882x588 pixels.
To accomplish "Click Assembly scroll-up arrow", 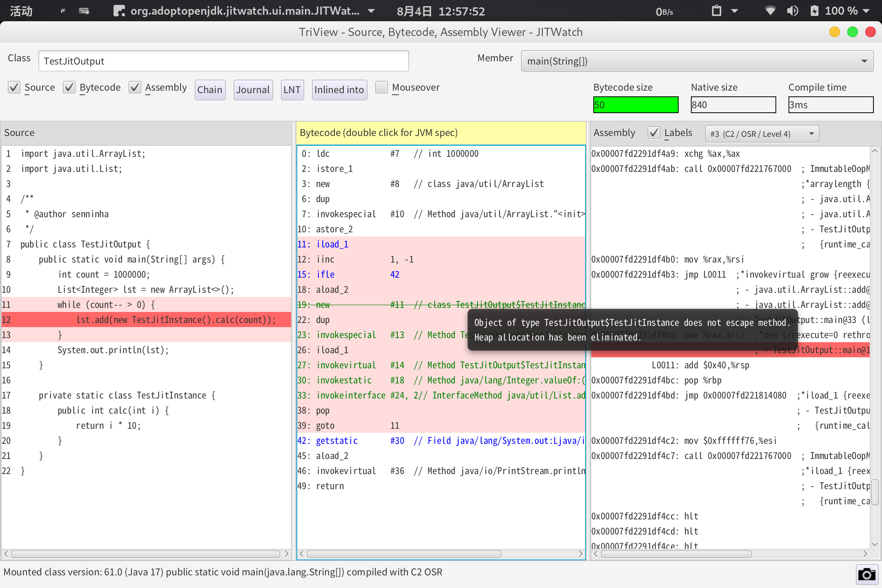I will pos(875,151).
